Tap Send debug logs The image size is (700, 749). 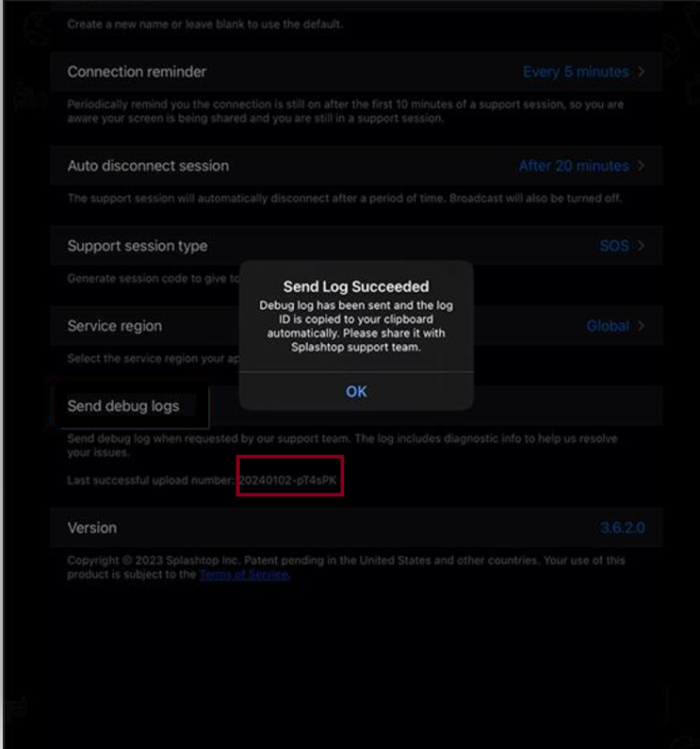(123, 406)
